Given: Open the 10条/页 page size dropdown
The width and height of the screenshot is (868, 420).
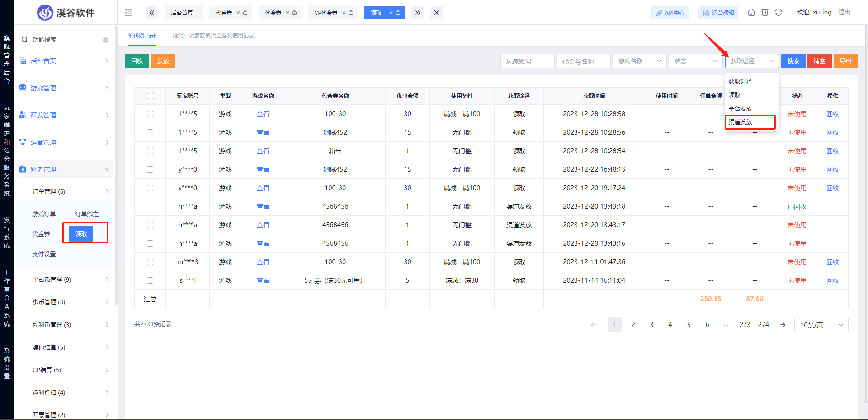Looking at the screenshot, I should pyautogui.click(x=821, y=325).
